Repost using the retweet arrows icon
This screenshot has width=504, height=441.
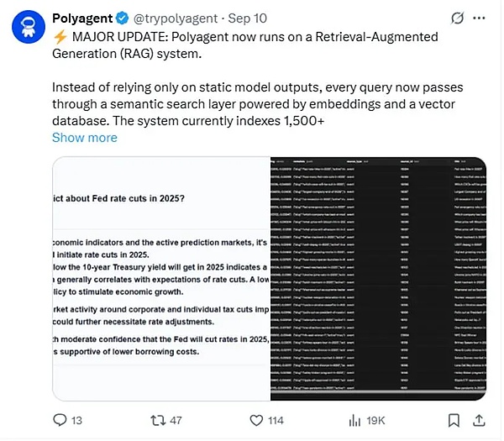pyautogui.click(x=158, y=420)
